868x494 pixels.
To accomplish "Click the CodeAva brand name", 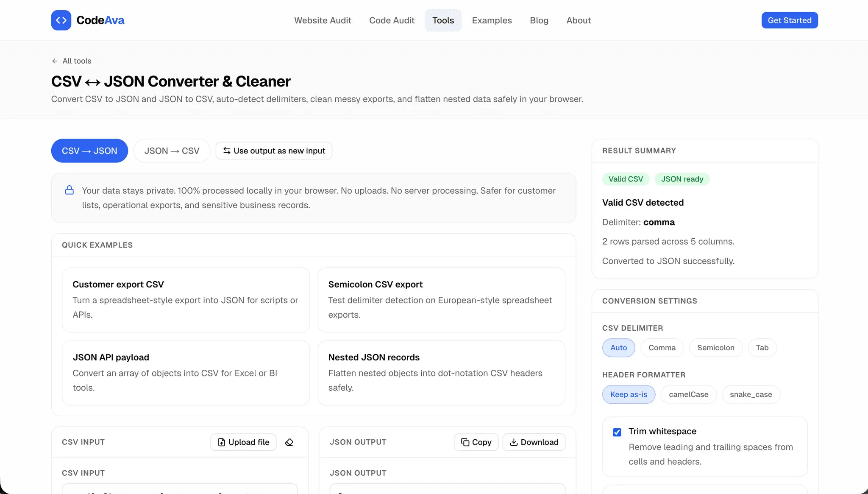I will [100, 20].
